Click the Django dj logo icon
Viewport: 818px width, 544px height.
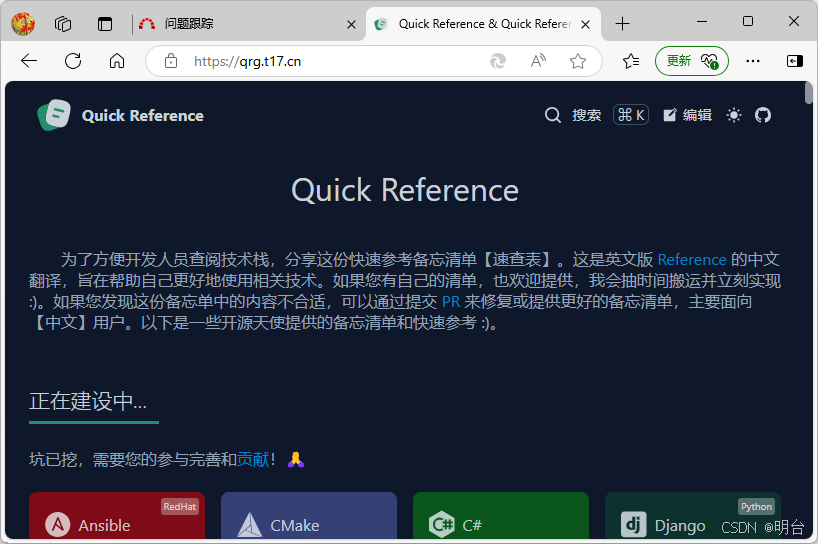click(633, 524)
